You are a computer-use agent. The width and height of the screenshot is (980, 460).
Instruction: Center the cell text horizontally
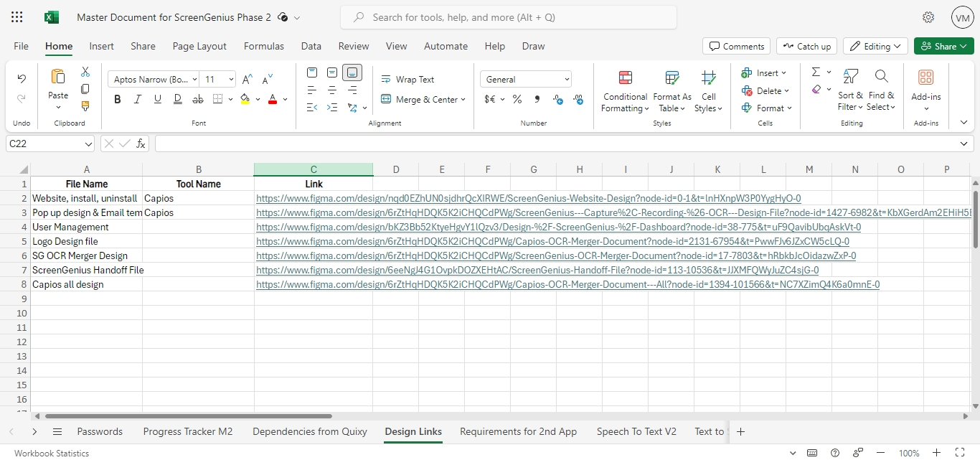pos(332,90)
